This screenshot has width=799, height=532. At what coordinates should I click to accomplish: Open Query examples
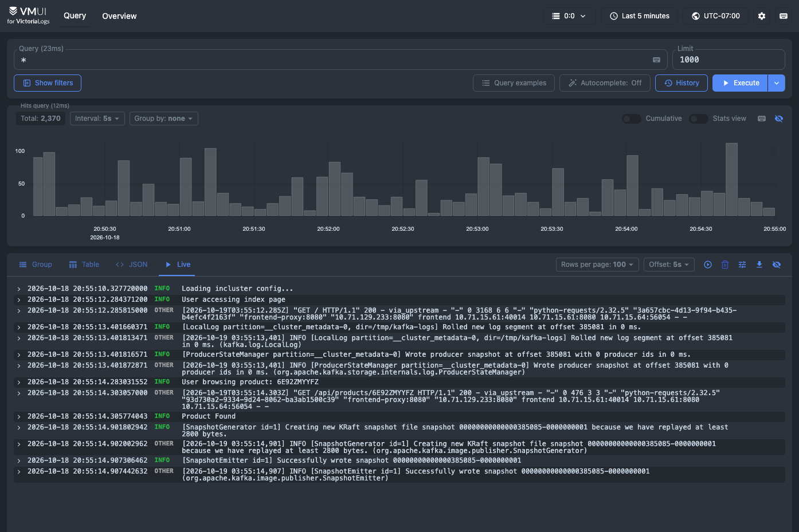[514, 83]
